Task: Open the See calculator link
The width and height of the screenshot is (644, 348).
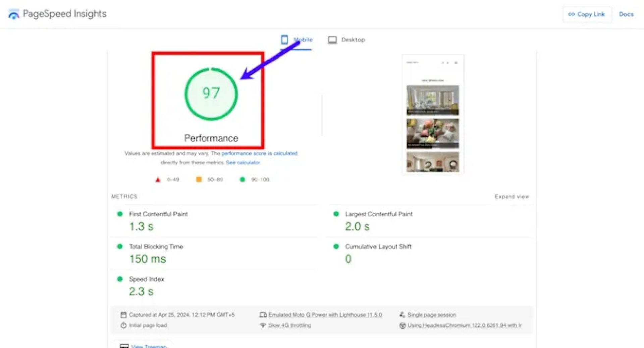Action: pos(243,162)
